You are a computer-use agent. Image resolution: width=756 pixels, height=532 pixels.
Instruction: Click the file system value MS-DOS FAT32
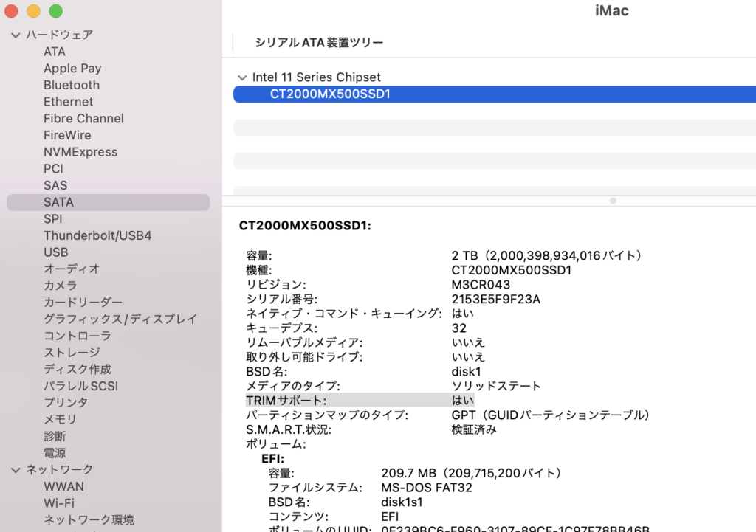[x=427, y=488]
